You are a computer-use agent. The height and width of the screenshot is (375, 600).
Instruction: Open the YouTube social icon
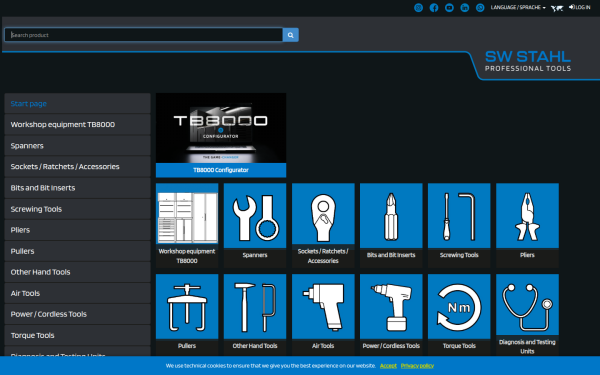449,8
